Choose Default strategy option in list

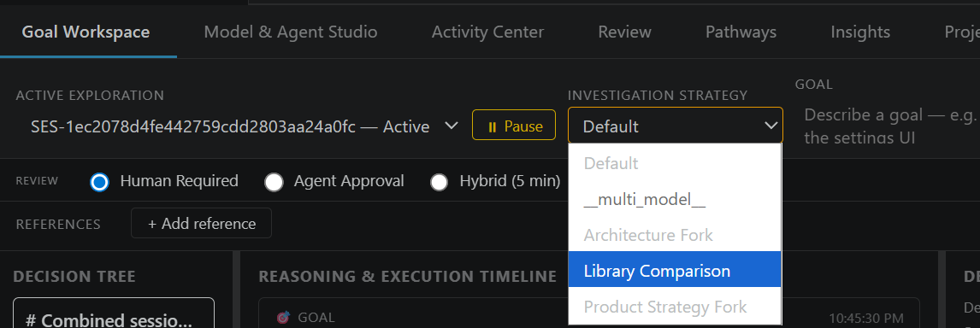point(675,163)
